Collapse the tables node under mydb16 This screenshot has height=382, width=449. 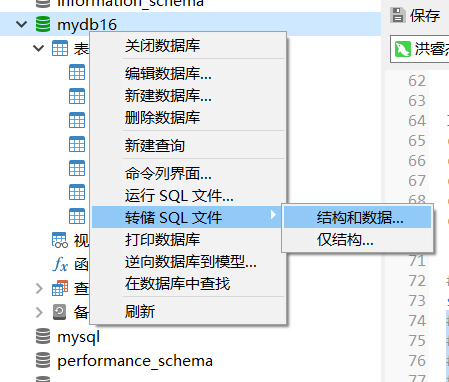click(39, 48)
